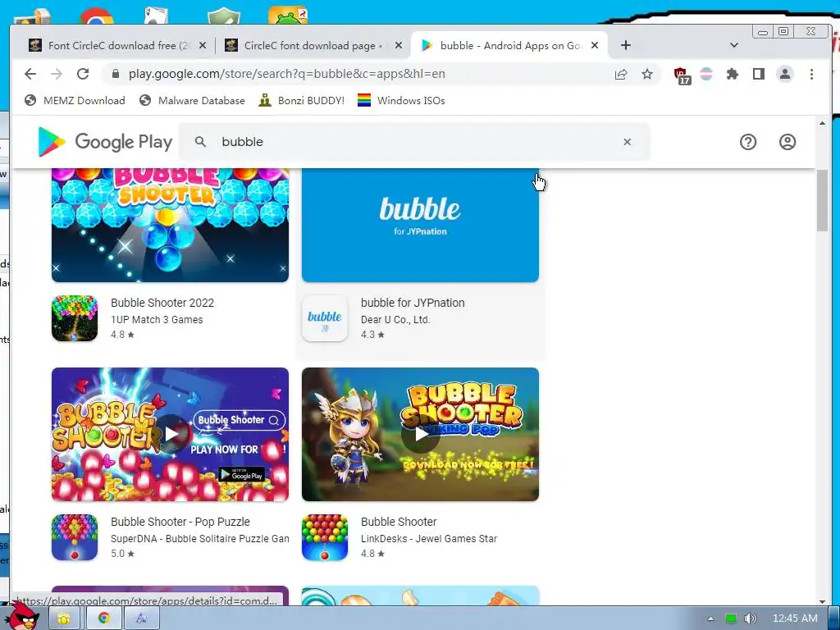Open the Google Play account icon
The width and height of the screenshot is (840, 630).
[x=787, y=142]
